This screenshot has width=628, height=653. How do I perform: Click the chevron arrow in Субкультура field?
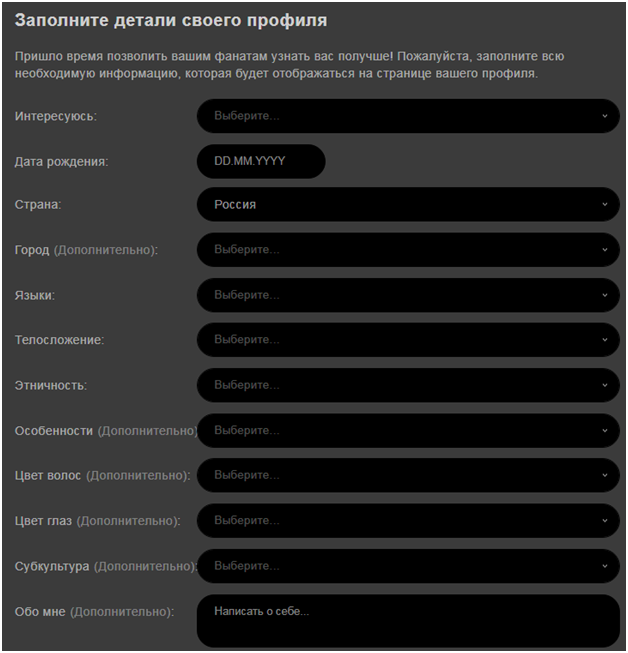(x=605, y=566)
